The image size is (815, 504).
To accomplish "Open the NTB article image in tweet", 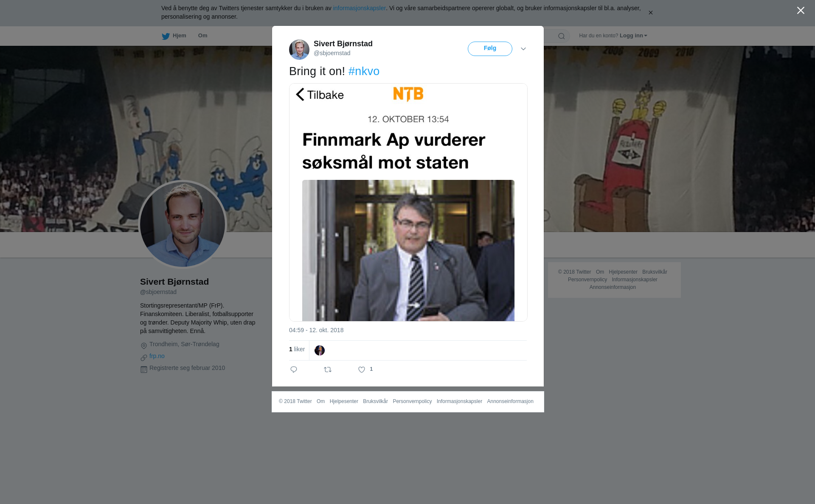I will (x=408, y=202).
